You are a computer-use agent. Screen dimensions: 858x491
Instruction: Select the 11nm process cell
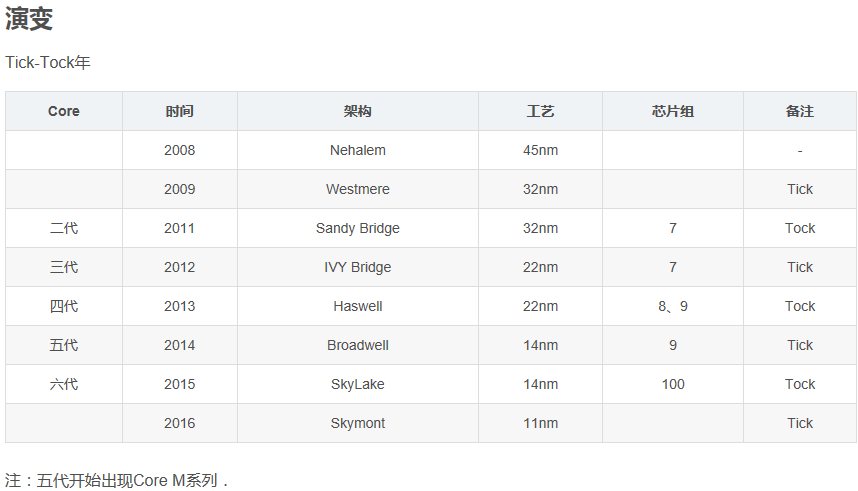(540, 423)
